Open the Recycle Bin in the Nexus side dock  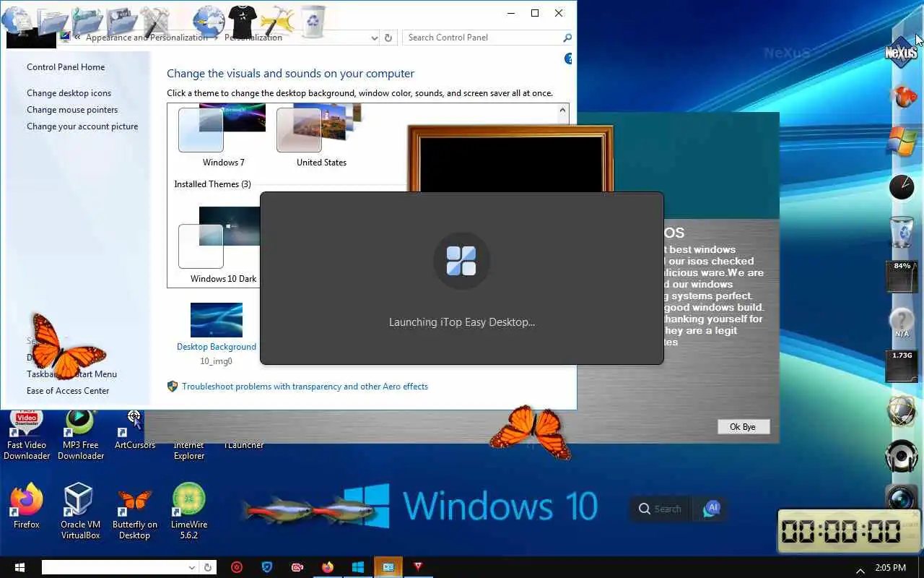point(902,232)
